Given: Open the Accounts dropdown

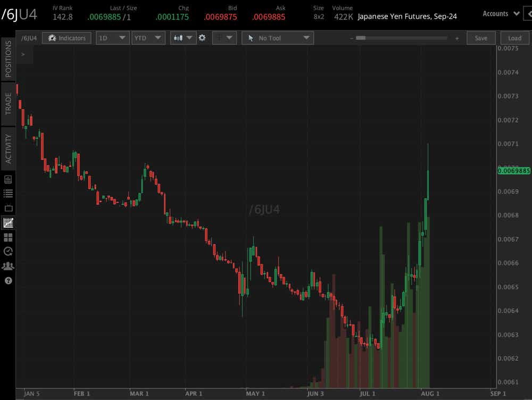Looking at the screenshot, I should [x=501, y=13].
